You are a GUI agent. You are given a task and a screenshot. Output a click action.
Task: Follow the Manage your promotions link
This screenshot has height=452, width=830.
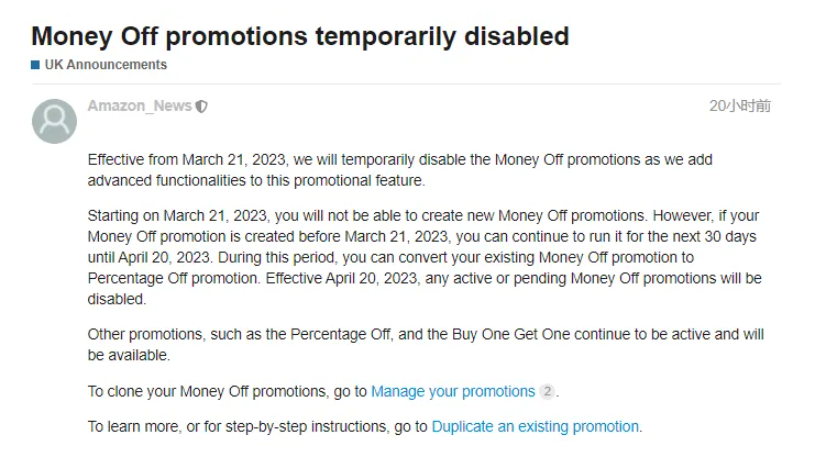(453, 392)
